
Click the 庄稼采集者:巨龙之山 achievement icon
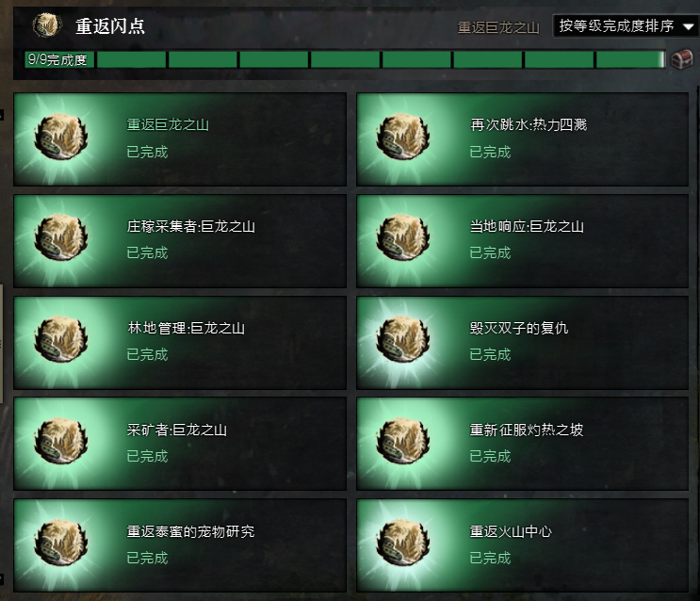pyautogui.click(x=61, y=237)
